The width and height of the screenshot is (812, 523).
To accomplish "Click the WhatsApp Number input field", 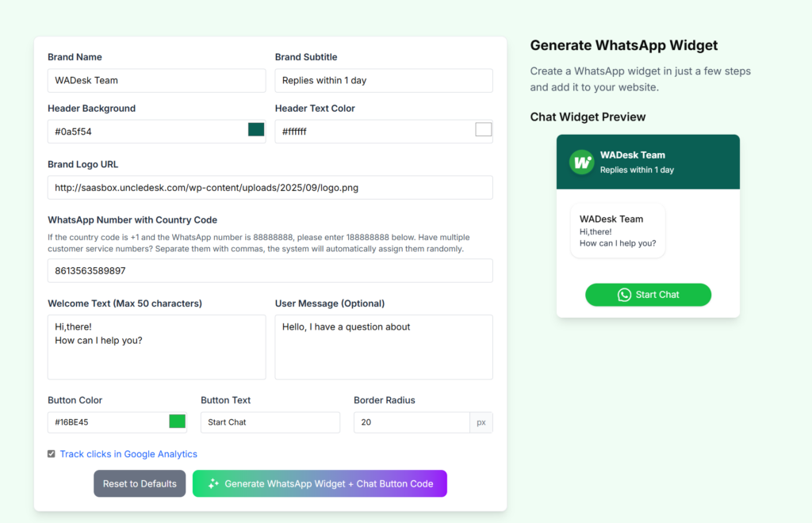I will (270, 270).
